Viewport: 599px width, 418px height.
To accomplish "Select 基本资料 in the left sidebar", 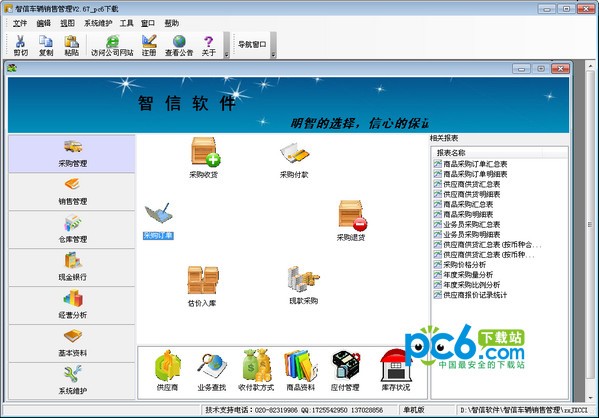I will click(x=72, y=343).
